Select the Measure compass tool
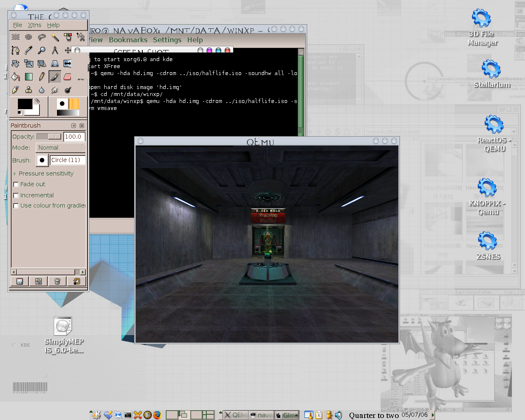525x420 pixels. pos(55,50)
